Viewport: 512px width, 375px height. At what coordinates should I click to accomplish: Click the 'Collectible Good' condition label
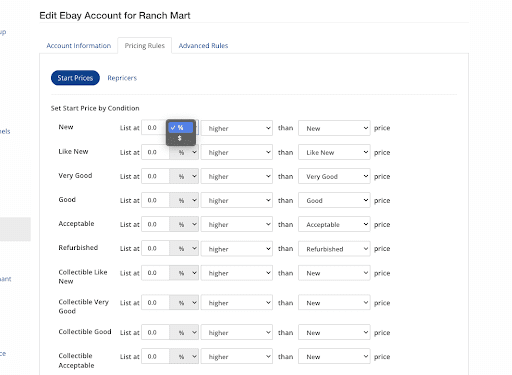click(x=85, y=332)
